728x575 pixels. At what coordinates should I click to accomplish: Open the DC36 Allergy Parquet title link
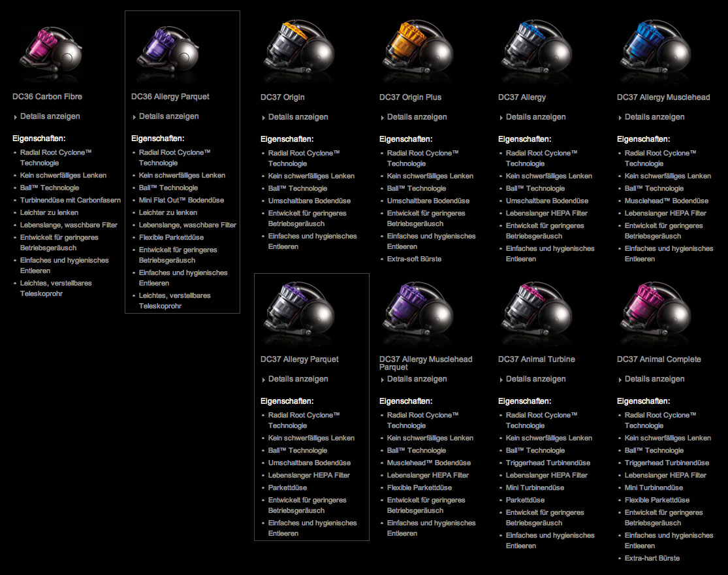170,97
